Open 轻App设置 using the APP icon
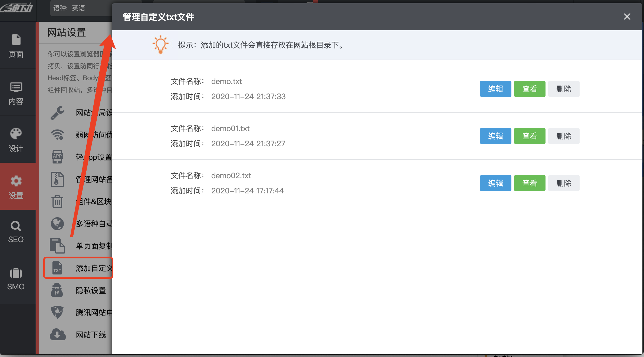The image size is (644, 357). click(57, 157)
